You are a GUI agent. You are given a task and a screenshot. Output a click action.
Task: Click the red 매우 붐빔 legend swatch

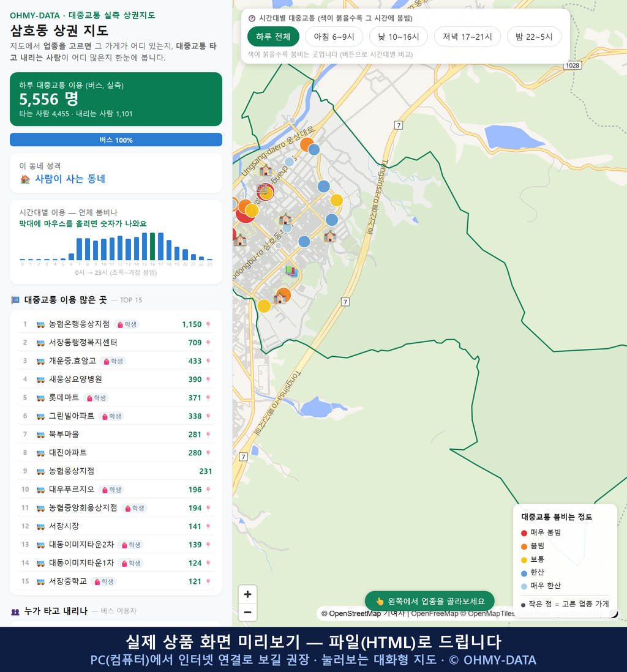click(x=524, y=533)
